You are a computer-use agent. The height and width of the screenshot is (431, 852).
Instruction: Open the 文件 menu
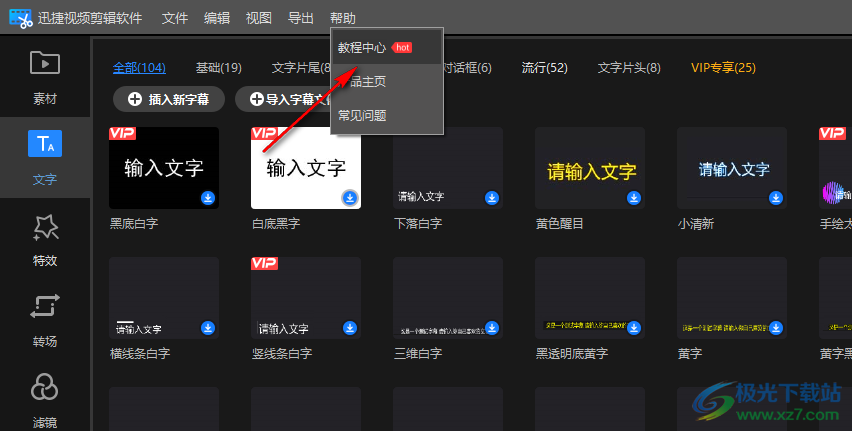[175, 18]
